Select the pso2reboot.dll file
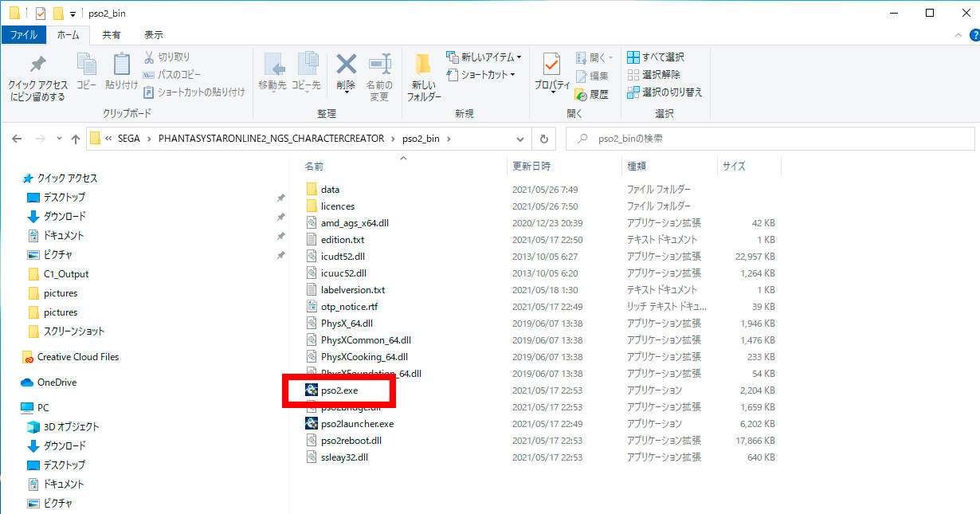Viewport: 980px width, 514px height. click(351, 441)
